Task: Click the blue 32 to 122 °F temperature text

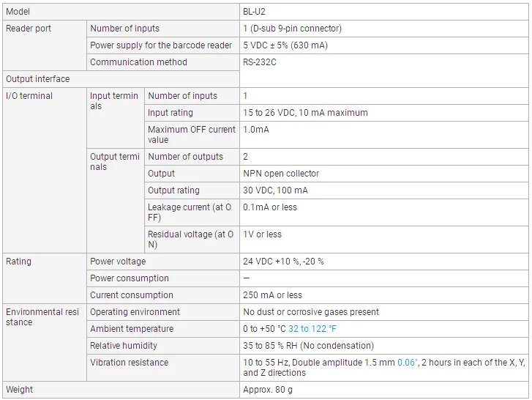Action: point(312,329)
